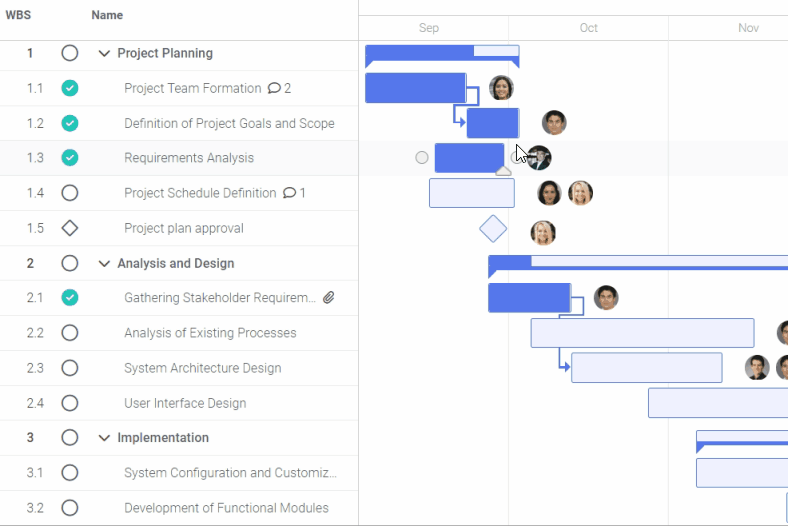Click the Project plan approval milestone diamond

point(493,229)
